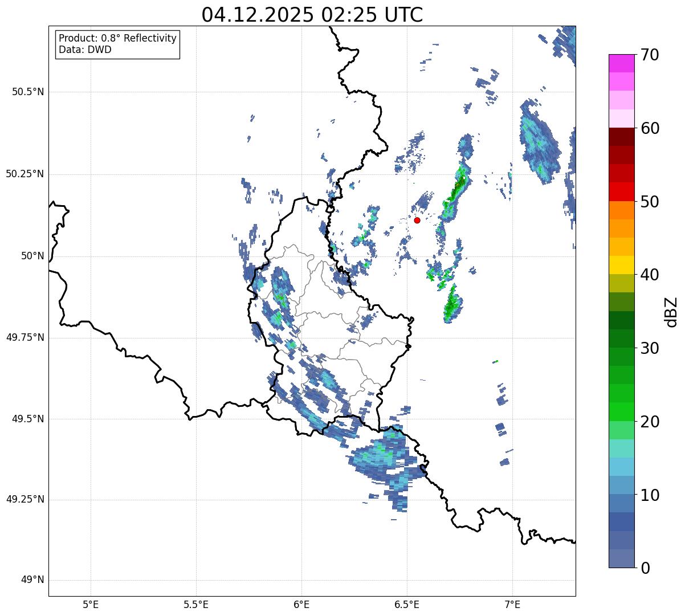The image size is (685, 616).
Task: Click the 49.75°N latitude label
Action: pos(25,337)
